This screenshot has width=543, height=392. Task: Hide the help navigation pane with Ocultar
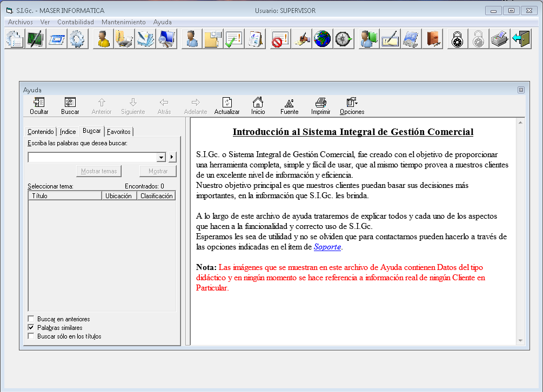39,106
